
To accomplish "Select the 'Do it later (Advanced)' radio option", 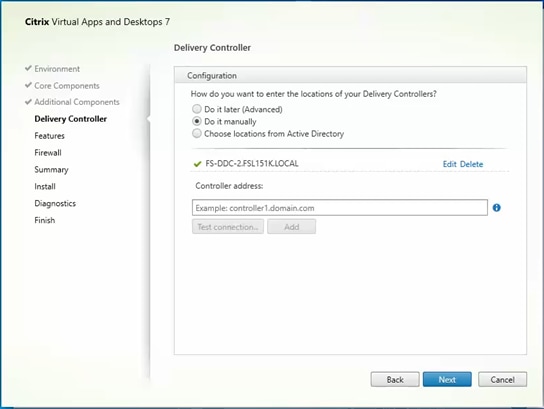I will pyautogui.click(x=197, y=109).
